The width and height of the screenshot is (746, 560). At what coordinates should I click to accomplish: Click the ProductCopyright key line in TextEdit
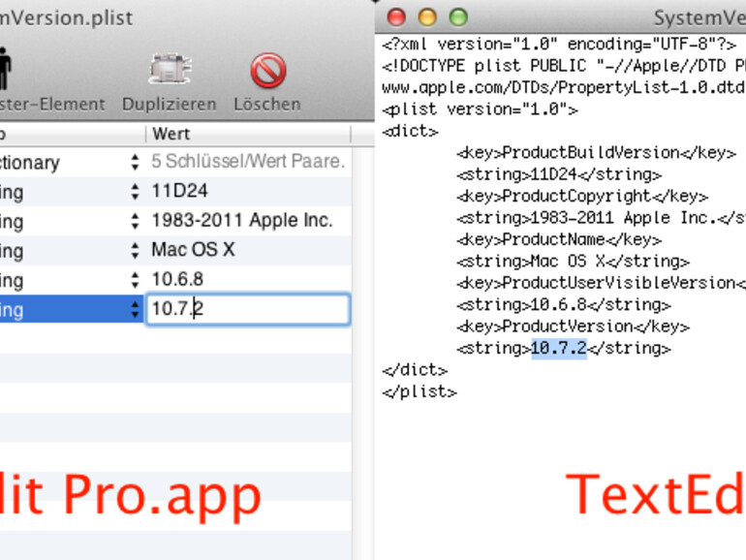pyautogui.click(x=582, y=196)
